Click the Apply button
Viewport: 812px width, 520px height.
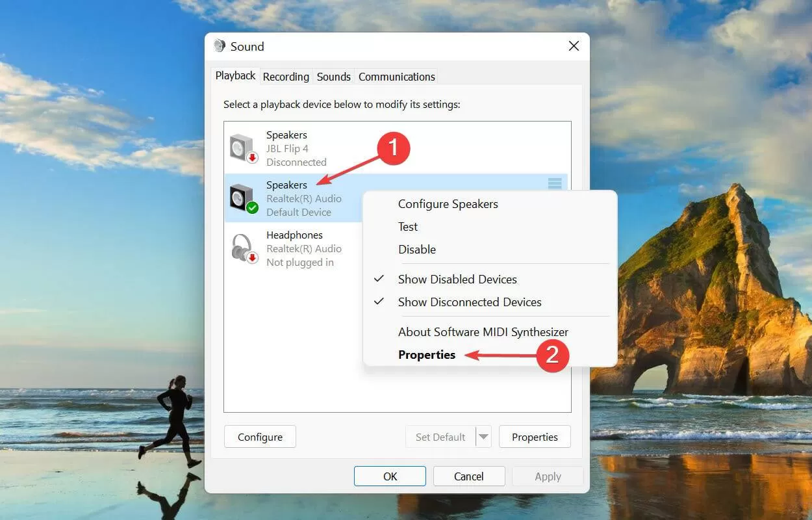pos(548,476)
